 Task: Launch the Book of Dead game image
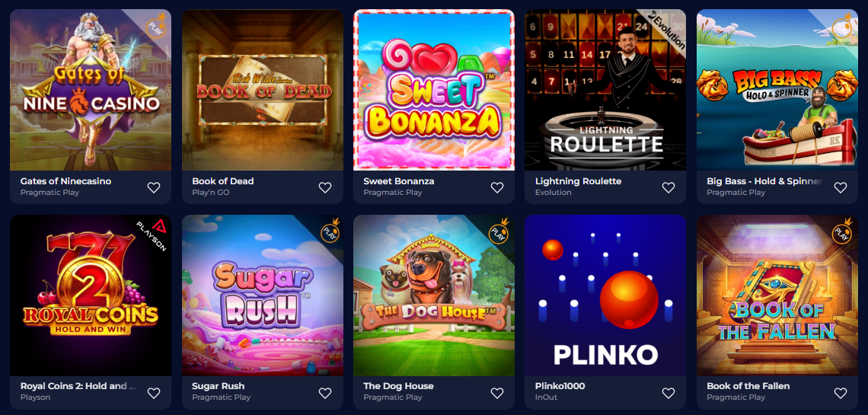(263, 90)
